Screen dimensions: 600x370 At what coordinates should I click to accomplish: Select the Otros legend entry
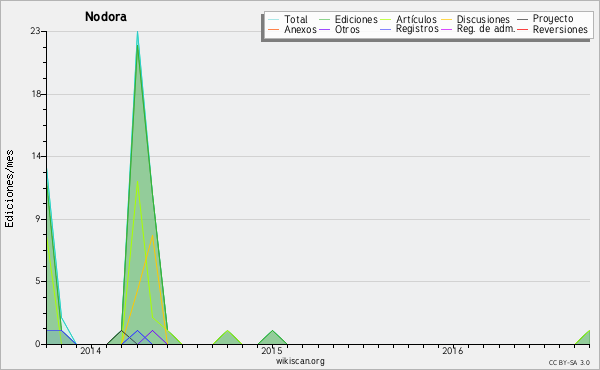point(347,29)
